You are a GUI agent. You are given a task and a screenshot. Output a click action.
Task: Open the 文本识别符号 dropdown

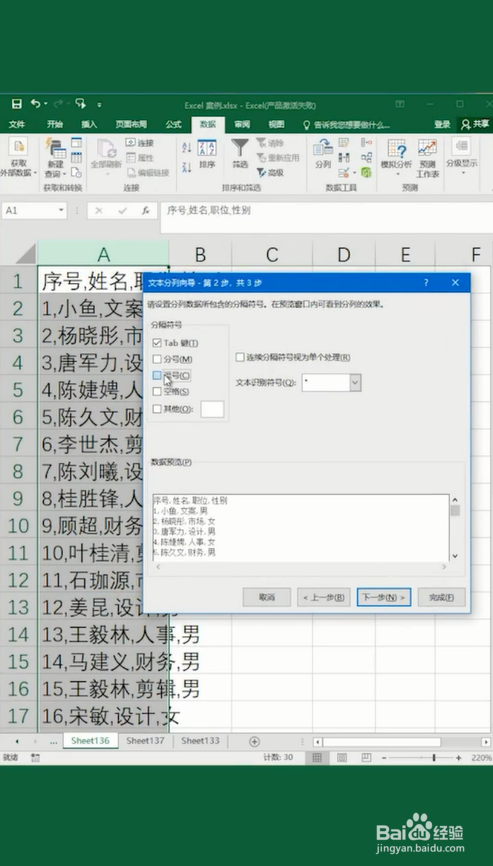pos(356,382)
